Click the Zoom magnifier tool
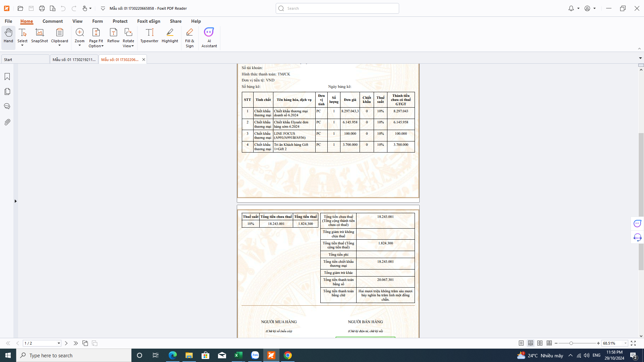The width and height of the screenshot is (644, 362). [x=79, y=33]
